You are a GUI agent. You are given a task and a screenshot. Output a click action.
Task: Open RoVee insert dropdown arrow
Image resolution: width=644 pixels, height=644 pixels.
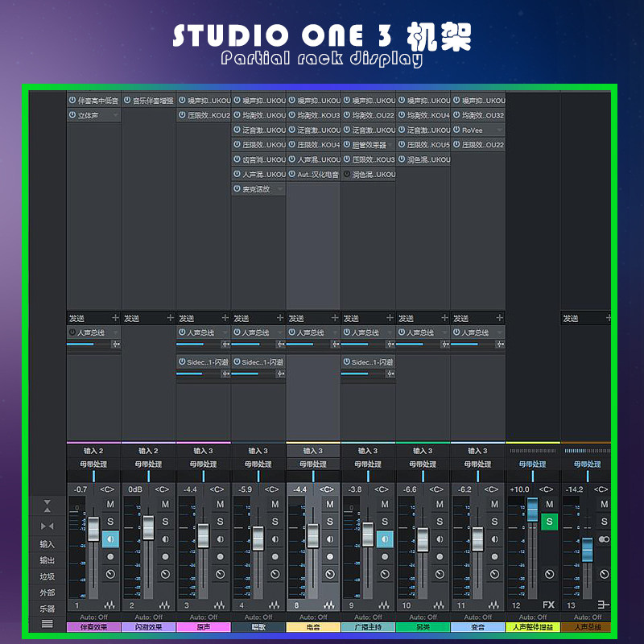[499, 130]
